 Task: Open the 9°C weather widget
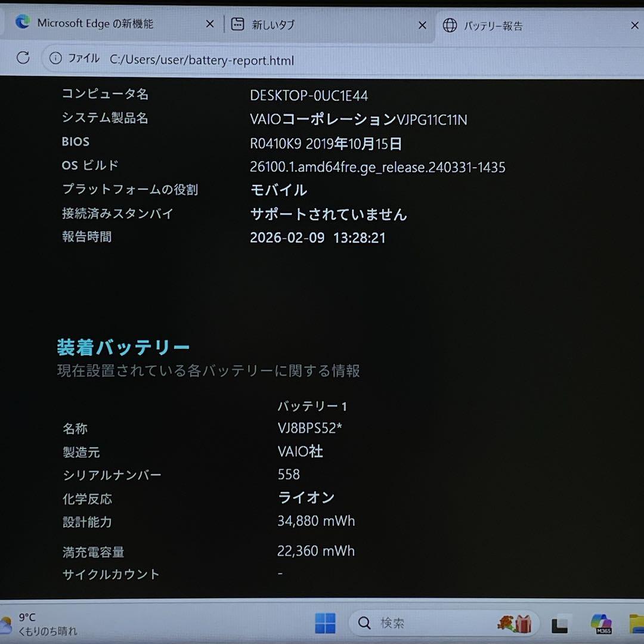point(36,624)
